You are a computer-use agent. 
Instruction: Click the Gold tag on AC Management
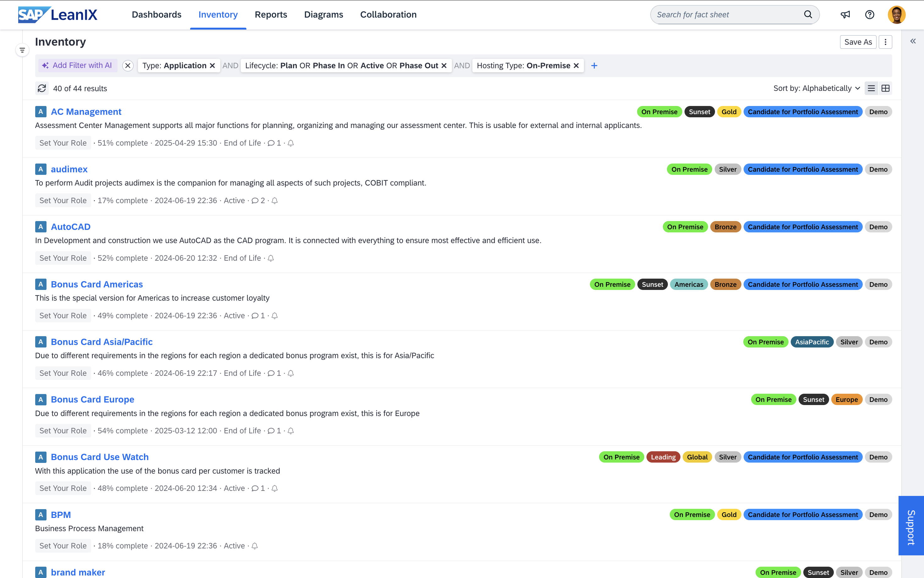pos(729,112)
